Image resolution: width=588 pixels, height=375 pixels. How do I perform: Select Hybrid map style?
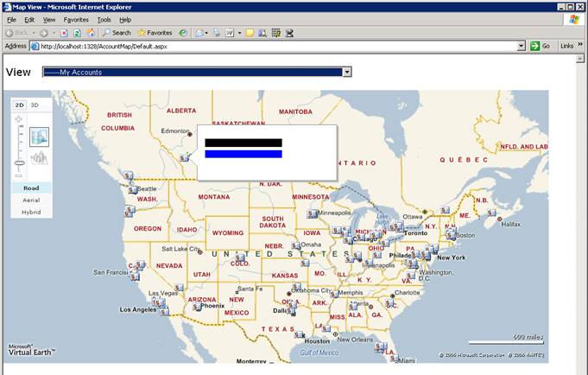(x=31, y=212)
